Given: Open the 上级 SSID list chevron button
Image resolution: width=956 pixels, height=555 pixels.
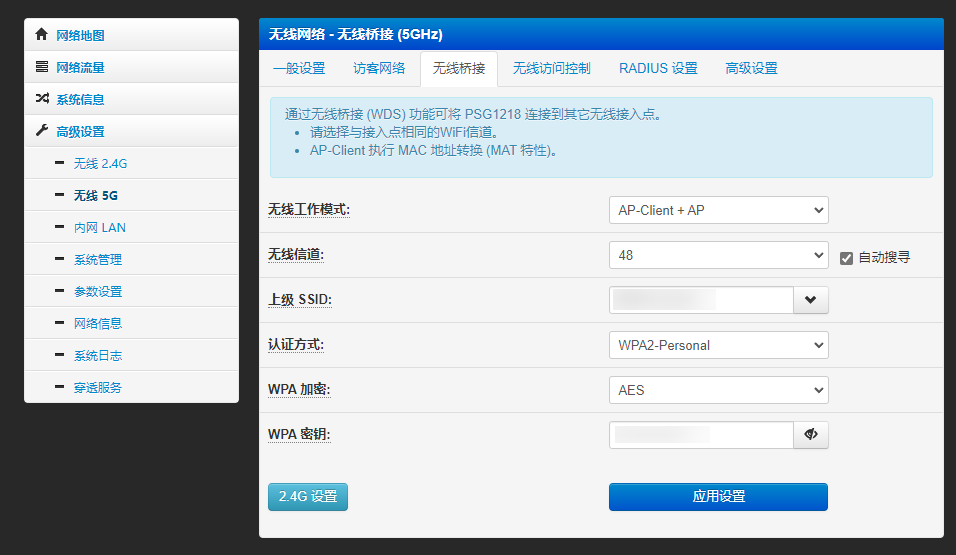Looking at the screenshot, I should click(x=810, y=300).
